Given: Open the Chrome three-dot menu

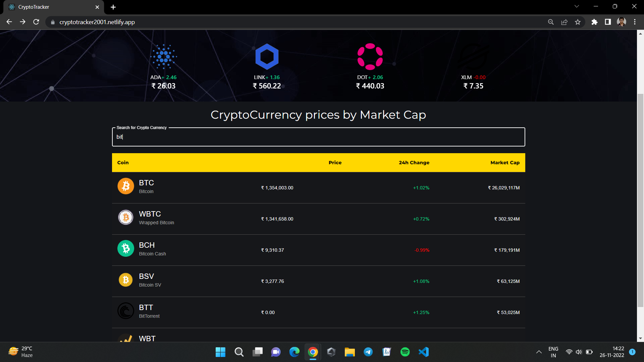Looking at the screenshot, I should pyautogui.click(x=635, y=22).
